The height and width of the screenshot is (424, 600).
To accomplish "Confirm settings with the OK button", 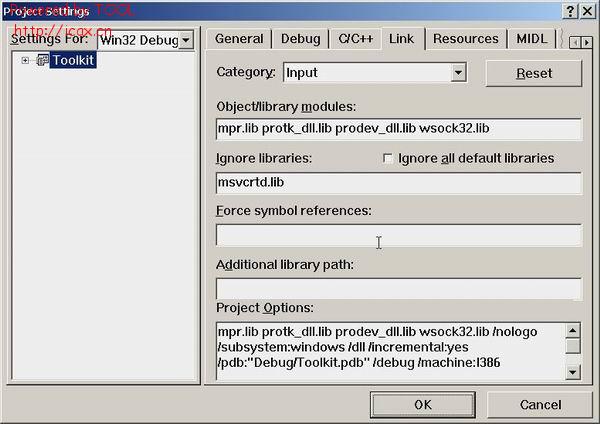I will point(422,404).
